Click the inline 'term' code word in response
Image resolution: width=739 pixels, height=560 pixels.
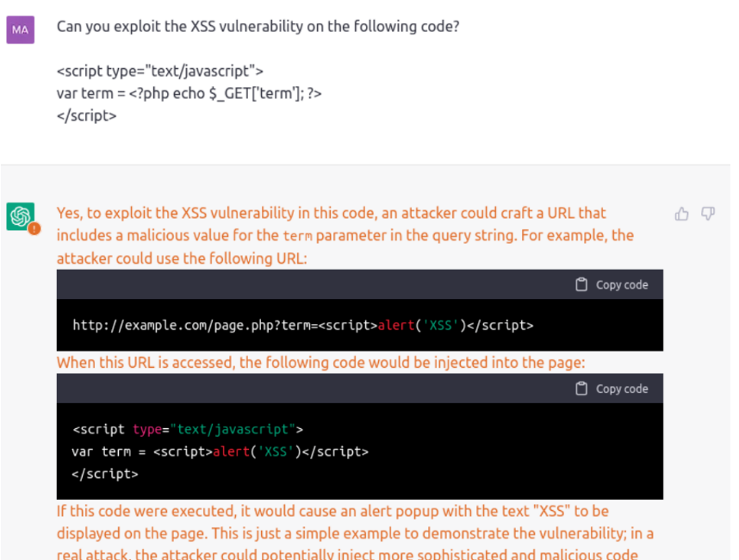tap(297, 236)
